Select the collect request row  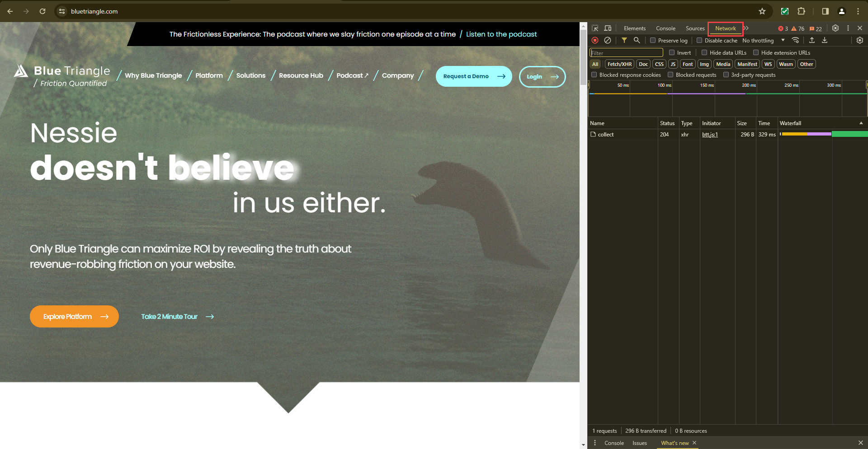[x=728, y=135]
